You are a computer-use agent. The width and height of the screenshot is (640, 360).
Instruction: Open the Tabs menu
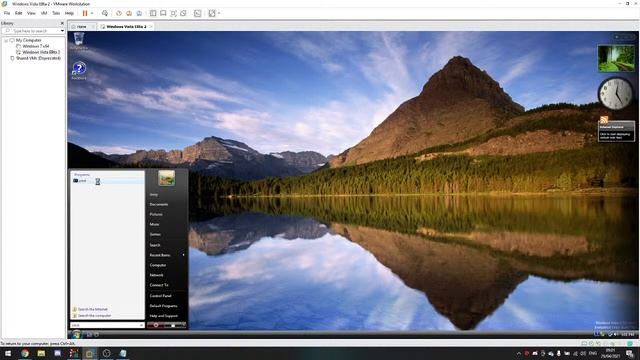click(56, 13)
